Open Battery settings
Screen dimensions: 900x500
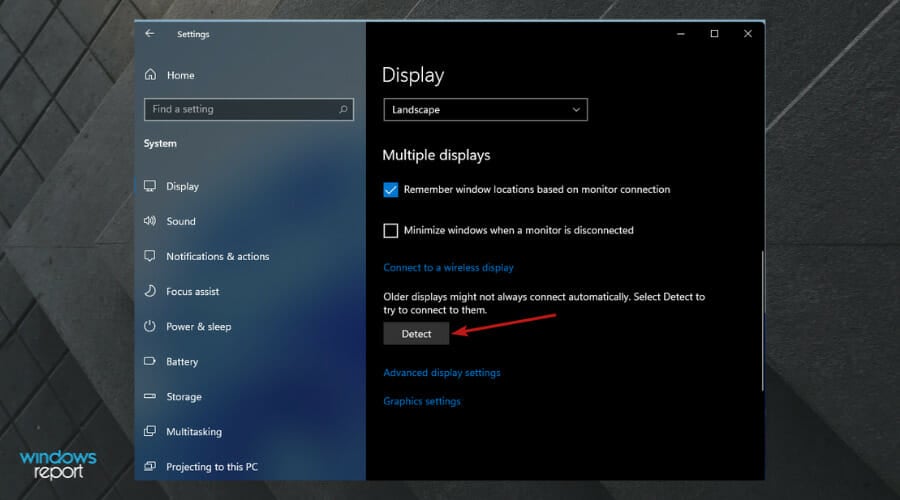pyautogui.click(x=182, y=361)
